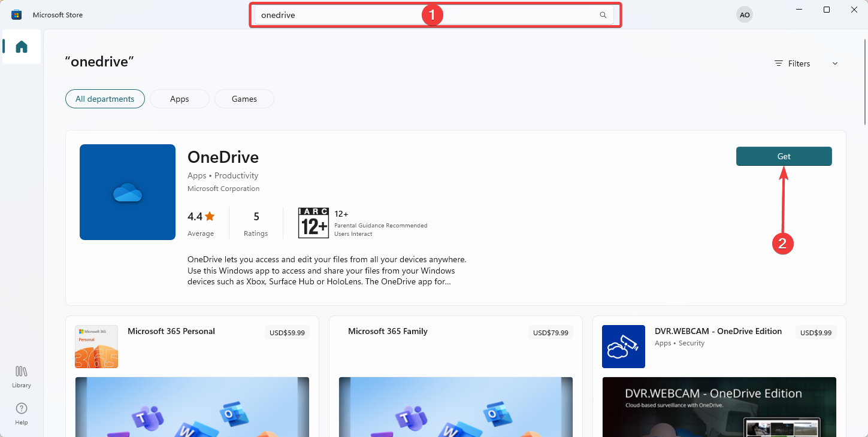Select the Apps filter tab

[180, 99]
